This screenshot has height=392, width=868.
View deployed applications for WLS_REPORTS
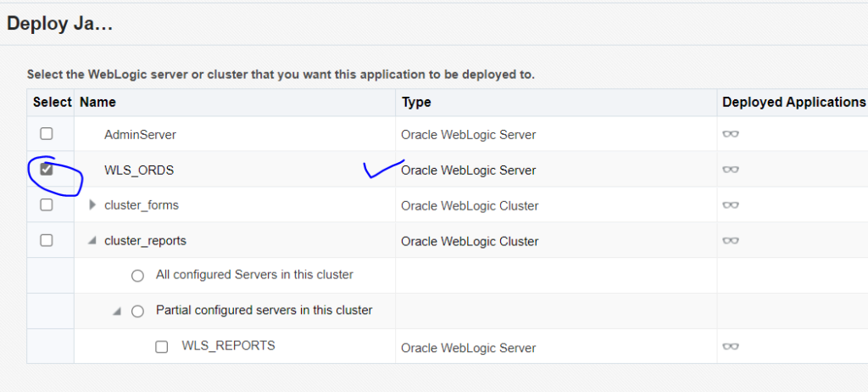tap(731, 346)
